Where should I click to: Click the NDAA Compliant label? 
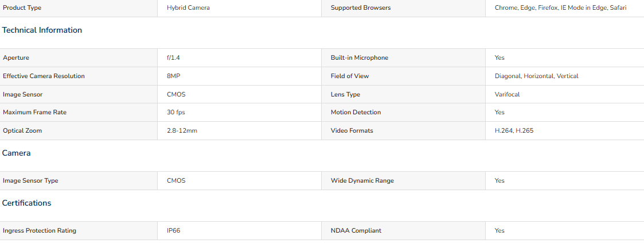coord(356,231)
